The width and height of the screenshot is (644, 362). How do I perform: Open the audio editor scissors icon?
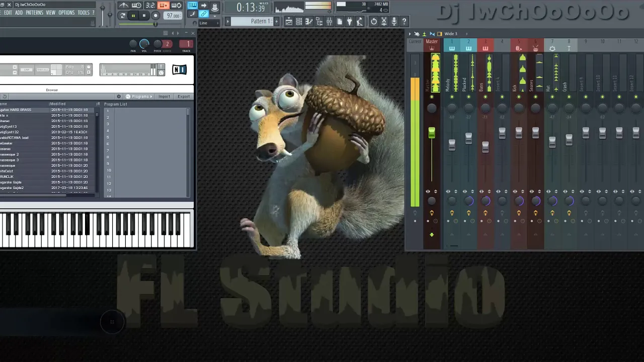click(x=384, y=22)
